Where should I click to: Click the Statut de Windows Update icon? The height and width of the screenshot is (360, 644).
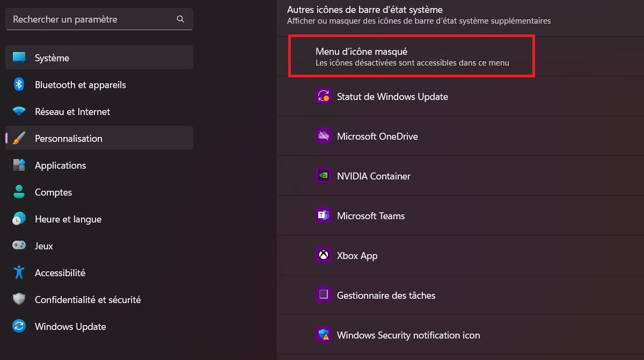point(324,96)
